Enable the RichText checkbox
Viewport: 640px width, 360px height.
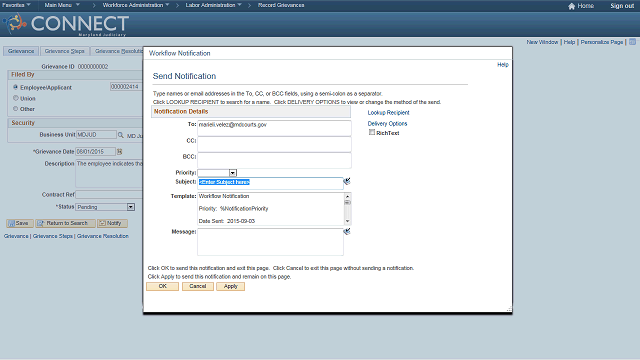(372, 132)
